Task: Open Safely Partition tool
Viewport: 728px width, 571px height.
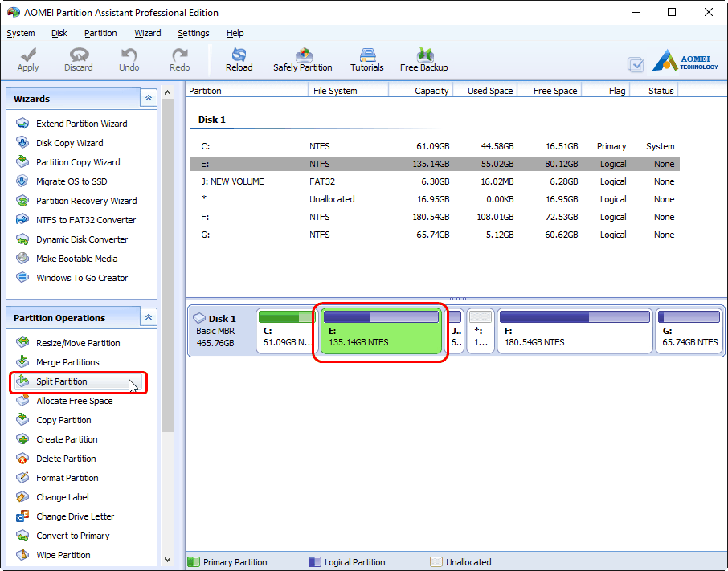Action: point(303,60)
